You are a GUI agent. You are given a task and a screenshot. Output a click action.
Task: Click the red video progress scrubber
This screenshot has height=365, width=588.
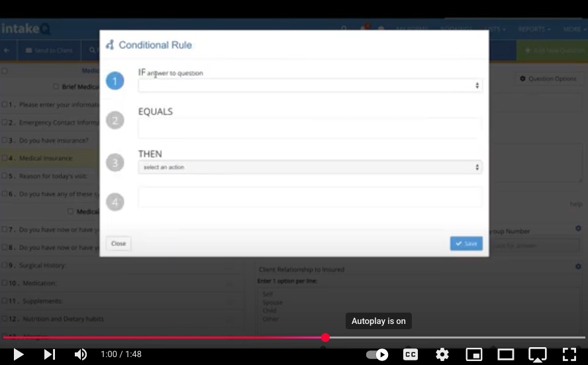[x=326, y=338]
